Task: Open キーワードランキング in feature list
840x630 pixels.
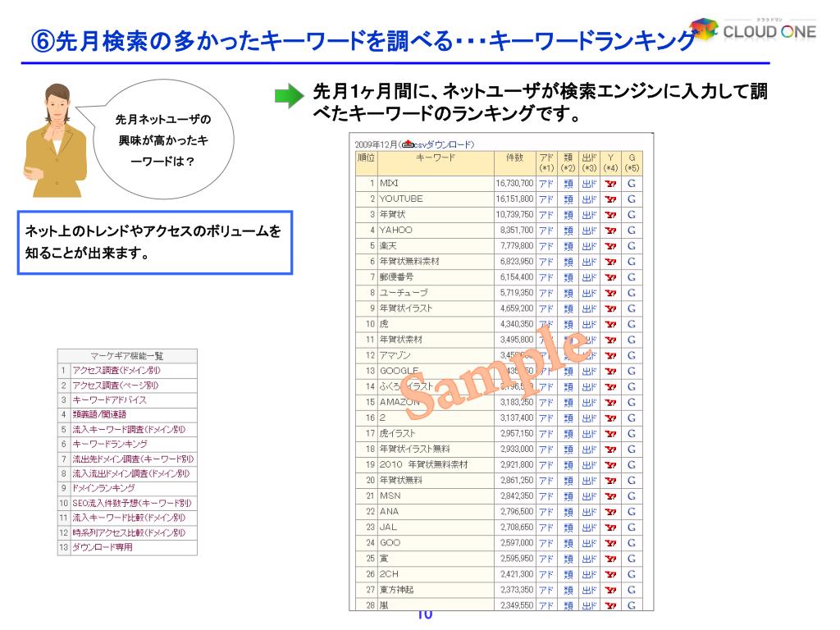Action: [110, 444]
